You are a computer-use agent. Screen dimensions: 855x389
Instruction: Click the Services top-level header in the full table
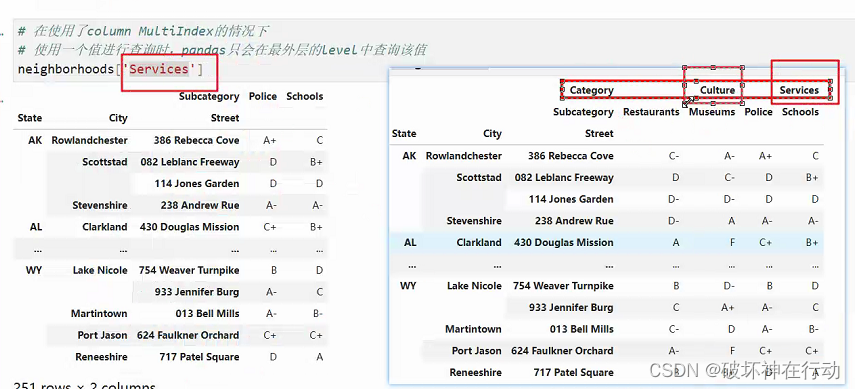[x=799, y=91]
